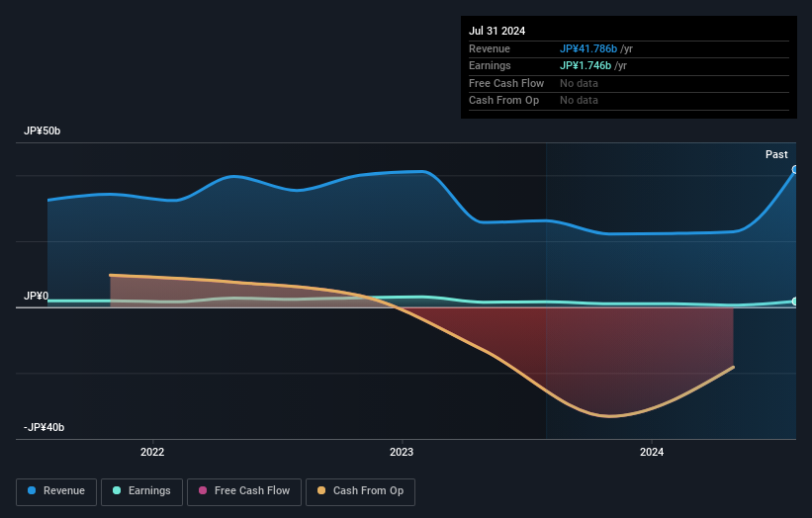
Task: Click the JP¥41.786b revenue value
Action: tap(588, 48)
